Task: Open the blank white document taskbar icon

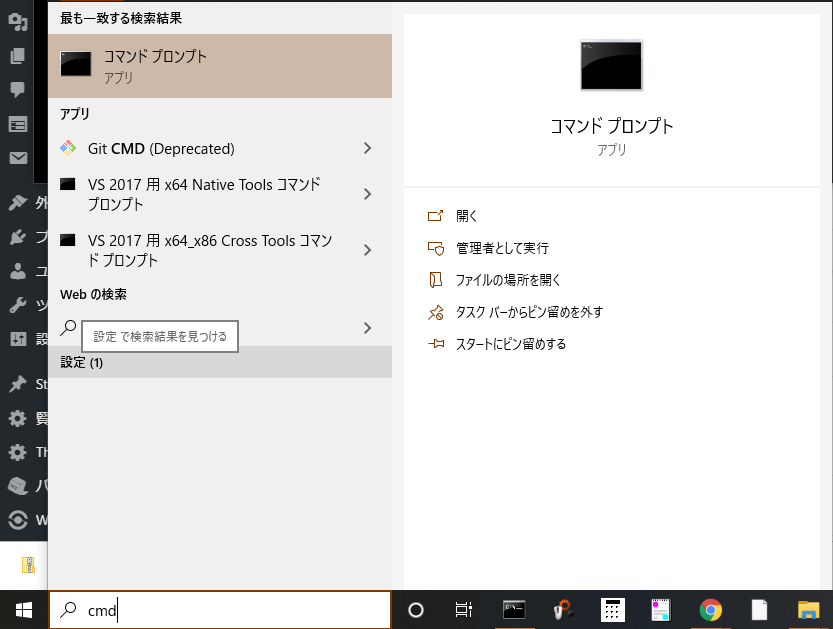Action: click(759, 610)
